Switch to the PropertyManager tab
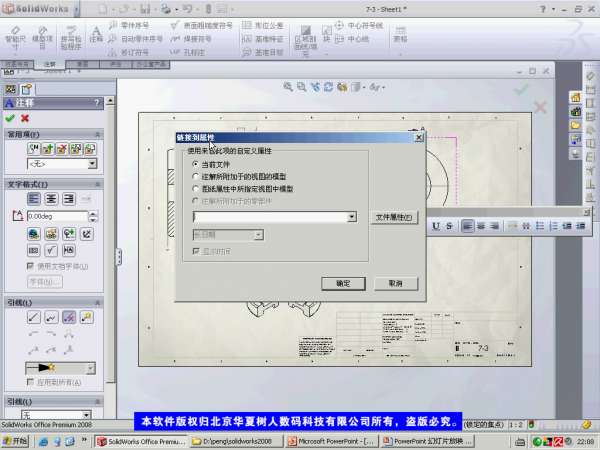 26,89
